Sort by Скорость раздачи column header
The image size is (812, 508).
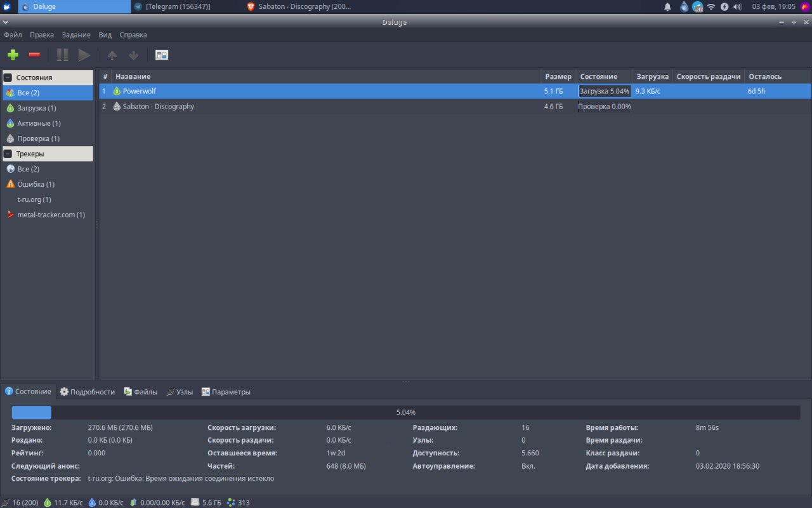tap(709, 76)
